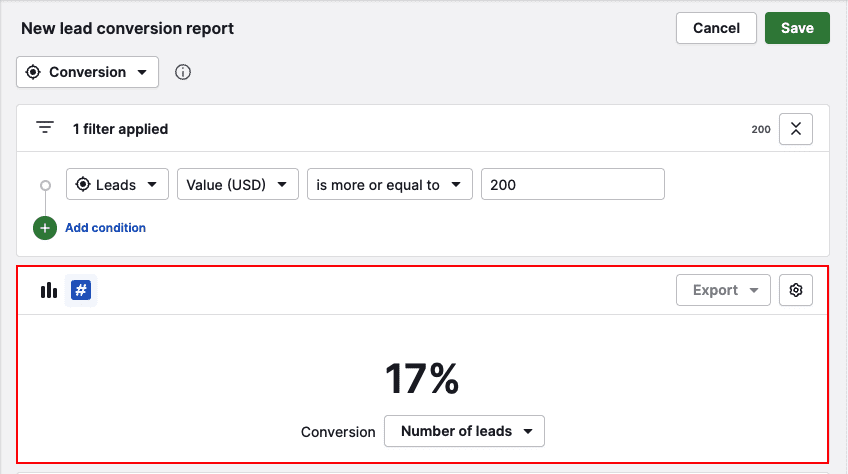
Task: Open the "is more or equal to" operator dropdown
Action: point(389,184)
